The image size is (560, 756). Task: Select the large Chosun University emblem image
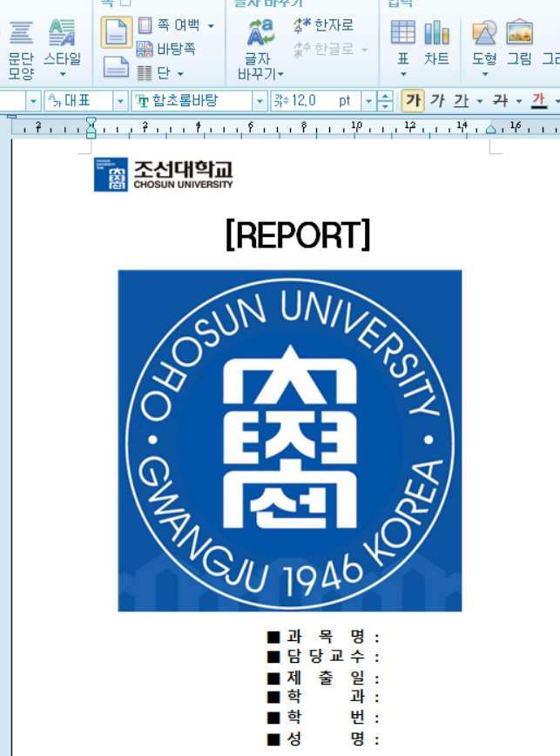[290, 441]
